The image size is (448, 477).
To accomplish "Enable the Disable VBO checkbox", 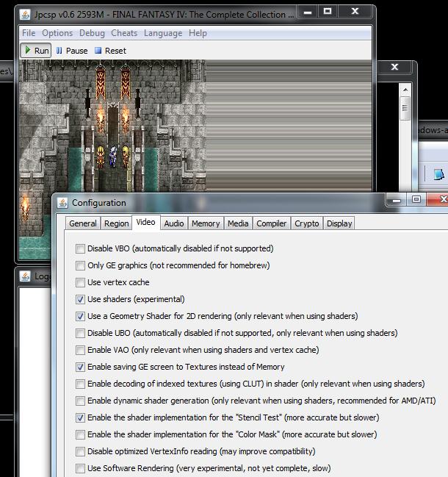I will 81,248.
